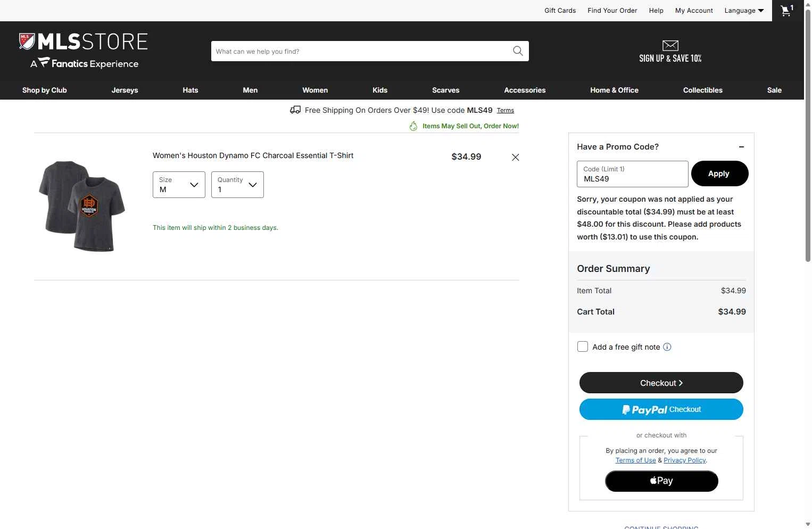
Task: Open the Help link
Action: tap(656, 11)
